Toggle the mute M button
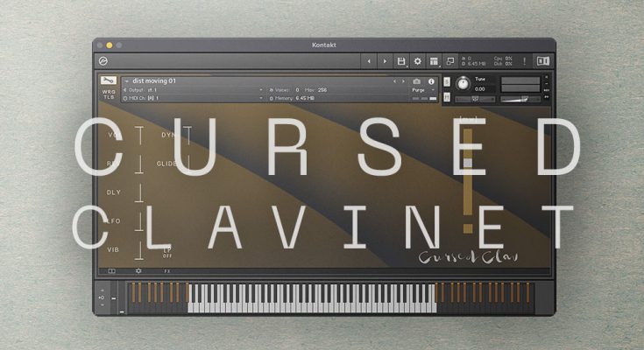Screen dimensions: 644x350 [448, 98]
